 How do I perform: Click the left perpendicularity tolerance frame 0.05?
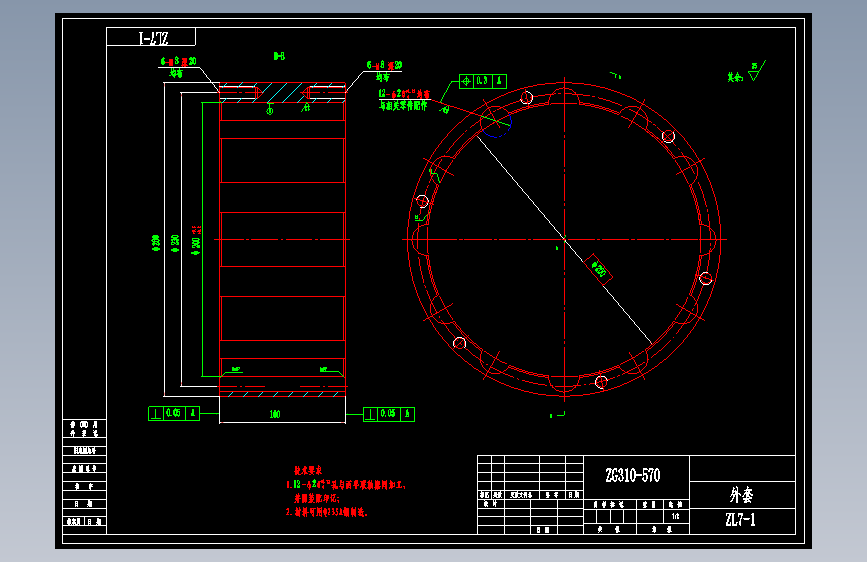pos(174,413)
